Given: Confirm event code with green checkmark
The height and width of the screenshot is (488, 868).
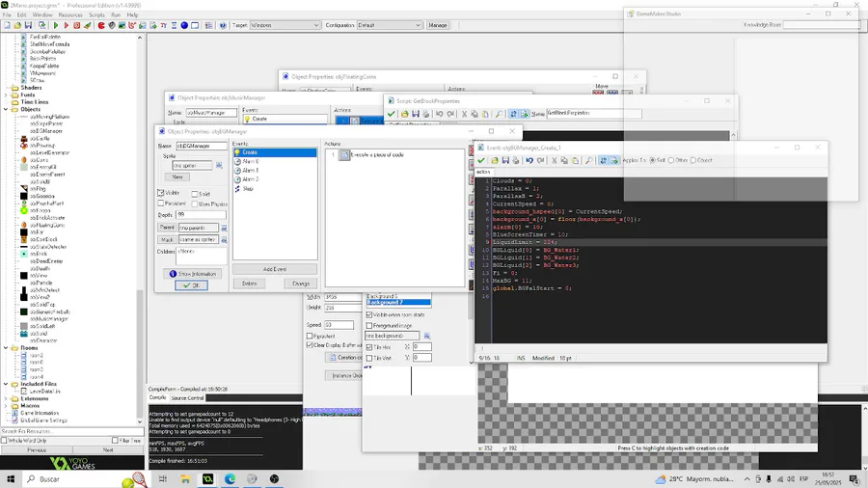Looking at the screenshot, I should click(481, 160).
